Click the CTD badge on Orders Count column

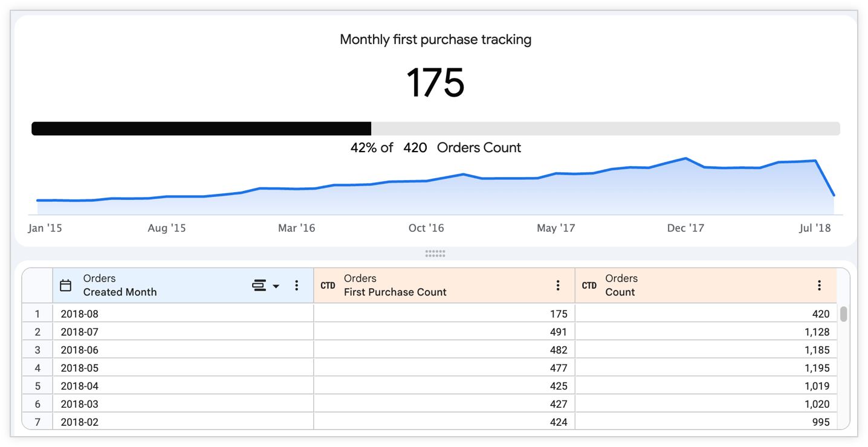tap(589, 286)
